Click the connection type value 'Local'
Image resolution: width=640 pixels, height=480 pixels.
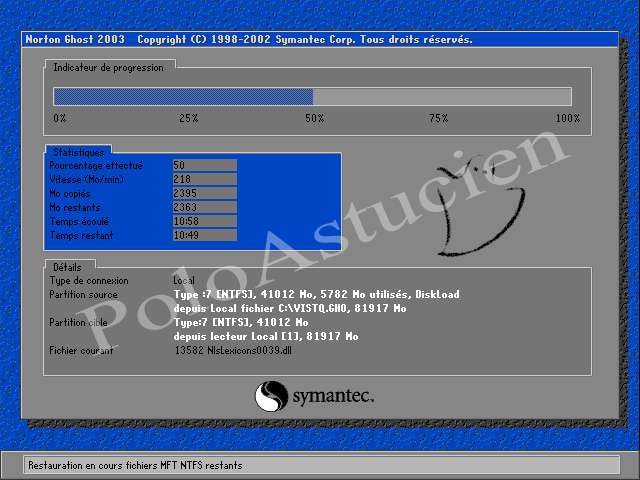pos(184,281)
